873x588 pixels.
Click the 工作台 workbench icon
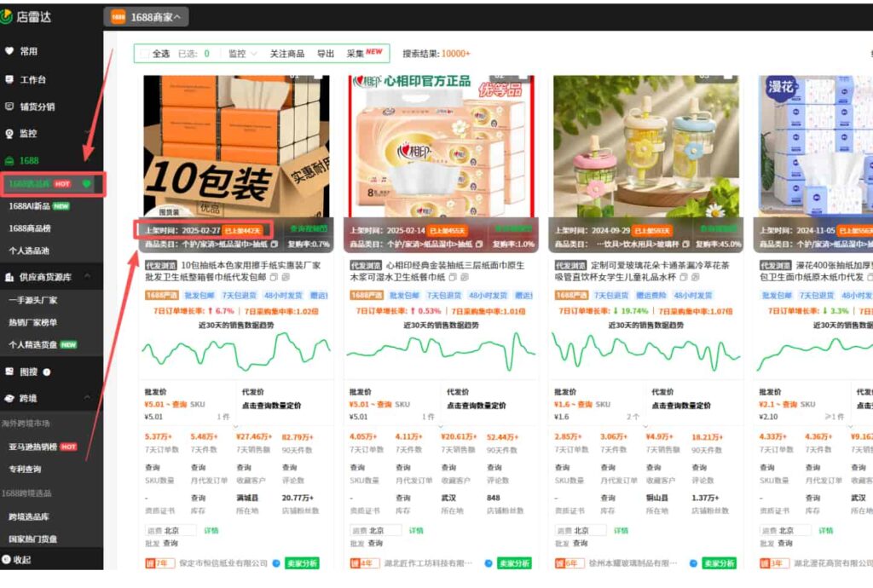(9, 79)
